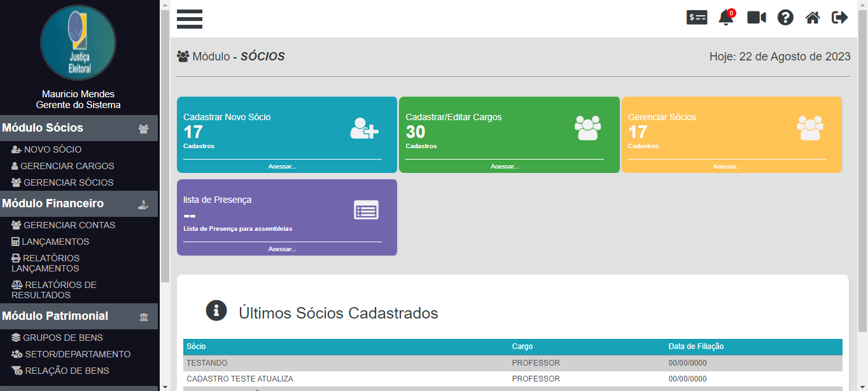Go to home via house icon
Screen dimensions: 868x391
click(813, 18)
